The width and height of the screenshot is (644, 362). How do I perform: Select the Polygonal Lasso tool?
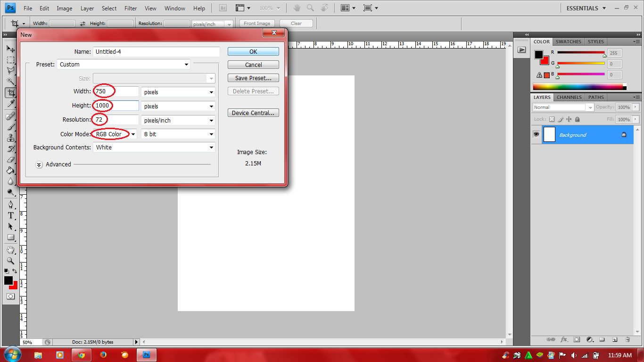coord(10,71)
